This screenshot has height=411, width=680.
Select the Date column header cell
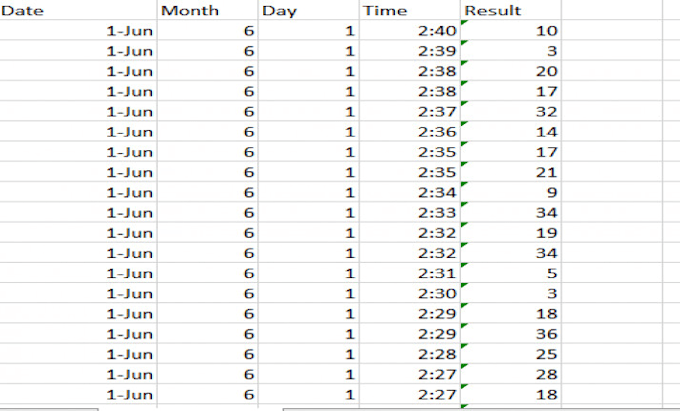pos(78,10)
